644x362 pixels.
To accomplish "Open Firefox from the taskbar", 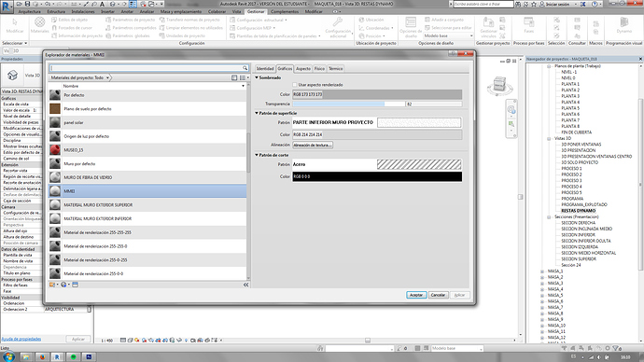I will [42, 356].
